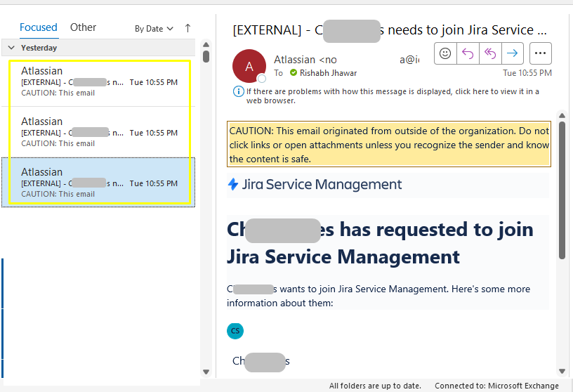
Task: Click the Atlassian sender address text
Action: click(x=346, y=60)
